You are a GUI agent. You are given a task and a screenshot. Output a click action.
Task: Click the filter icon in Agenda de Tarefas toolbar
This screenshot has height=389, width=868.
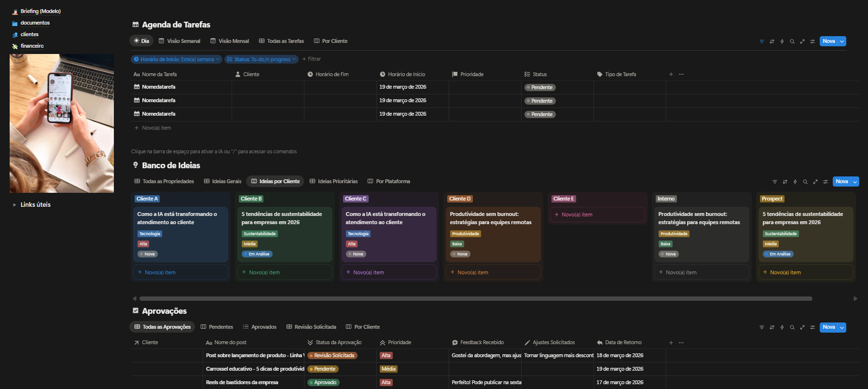[x=762, y=41]
